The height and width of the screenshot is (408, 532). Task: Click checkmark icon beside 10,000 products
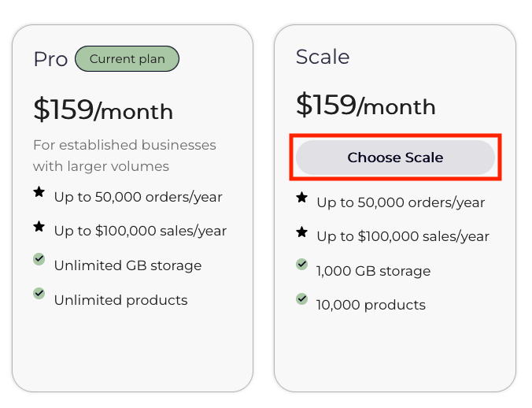pyautogui.click(x=301, y=299)
